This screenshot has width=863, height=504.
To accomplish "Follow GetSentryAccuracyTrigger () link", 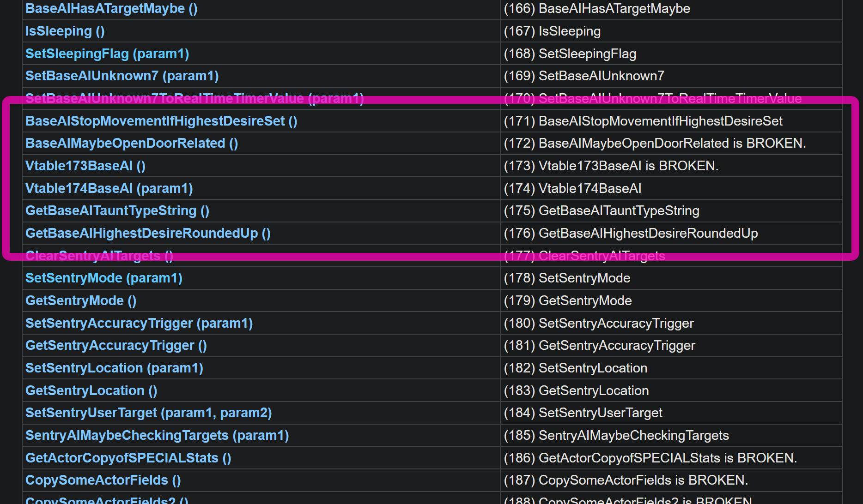I will (116, 345).
